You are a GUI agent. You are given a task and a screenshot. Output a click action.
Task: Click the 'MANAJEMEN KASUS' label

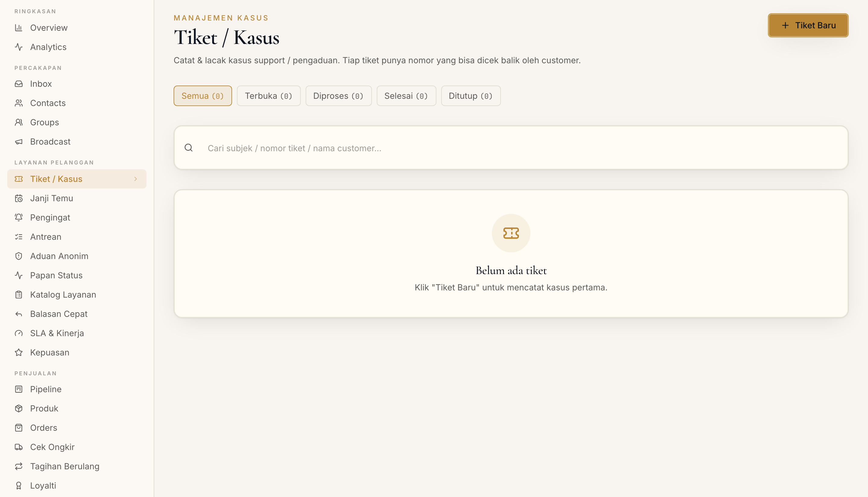pos(221,18)
